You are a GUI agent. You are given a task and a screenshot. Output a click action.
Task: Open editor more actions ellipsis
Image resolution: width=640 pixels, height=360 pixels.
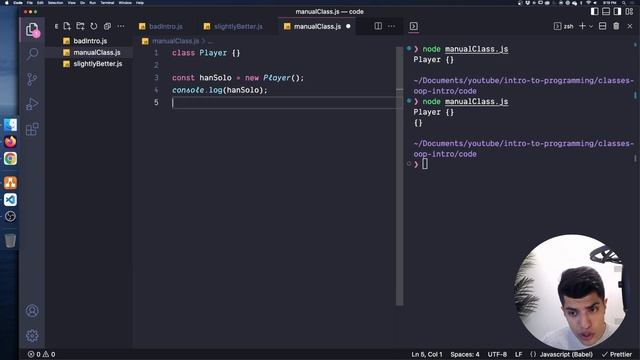391,26
